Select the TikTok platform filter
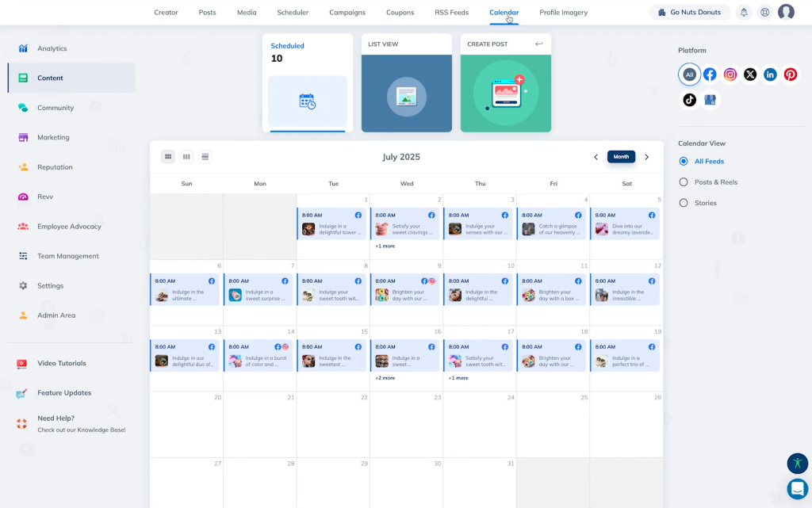 click(x=688, y=99)
